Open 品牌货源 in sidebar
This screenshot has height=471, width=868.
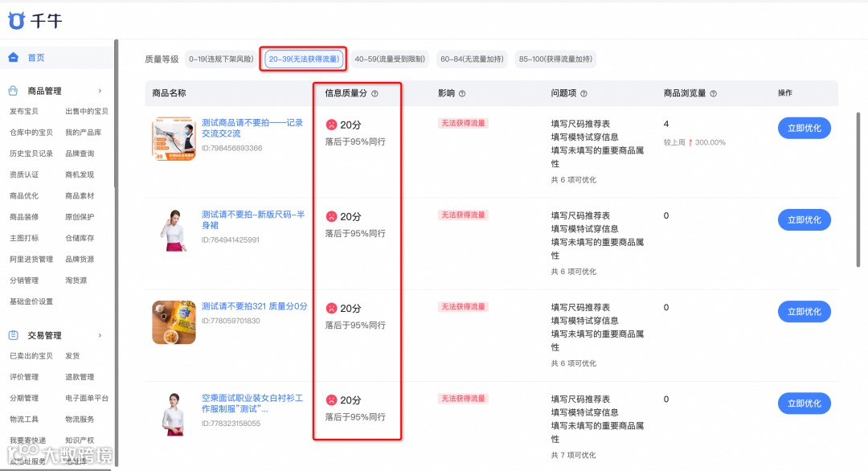pos(80,259)
